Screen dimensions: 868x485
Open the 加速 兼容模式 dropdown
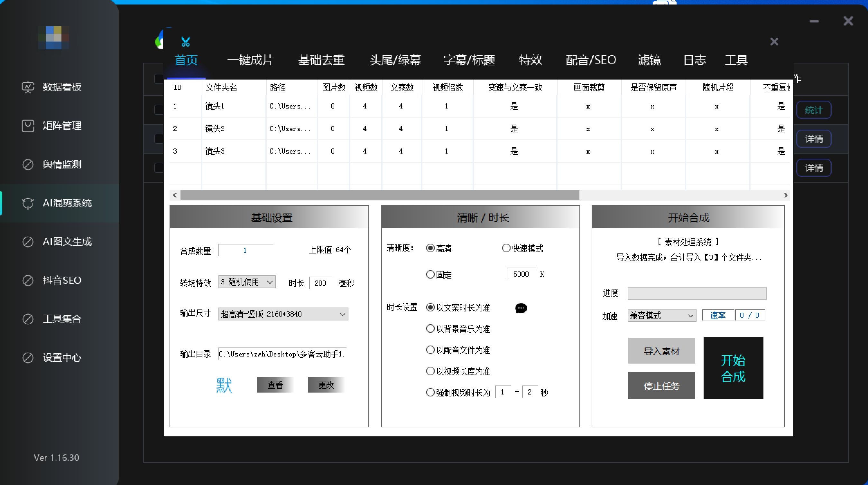point(661,316)
